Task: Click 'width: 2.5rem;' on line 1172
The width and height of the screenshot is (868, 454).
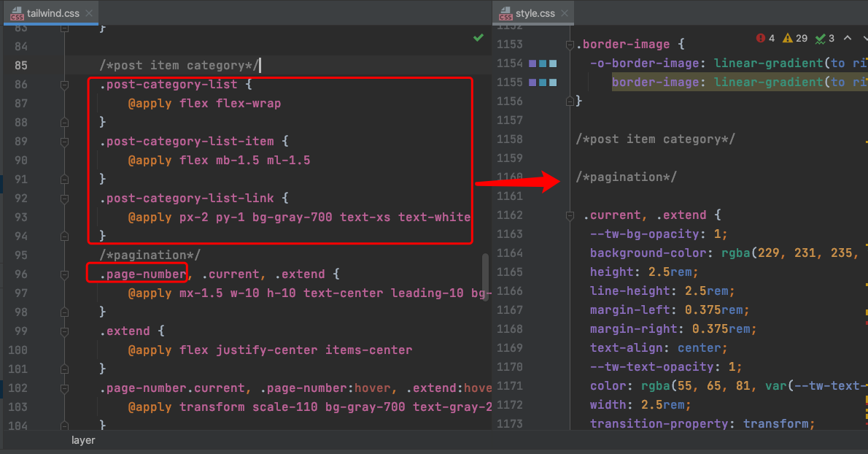Action: click(x=640, y=404)
